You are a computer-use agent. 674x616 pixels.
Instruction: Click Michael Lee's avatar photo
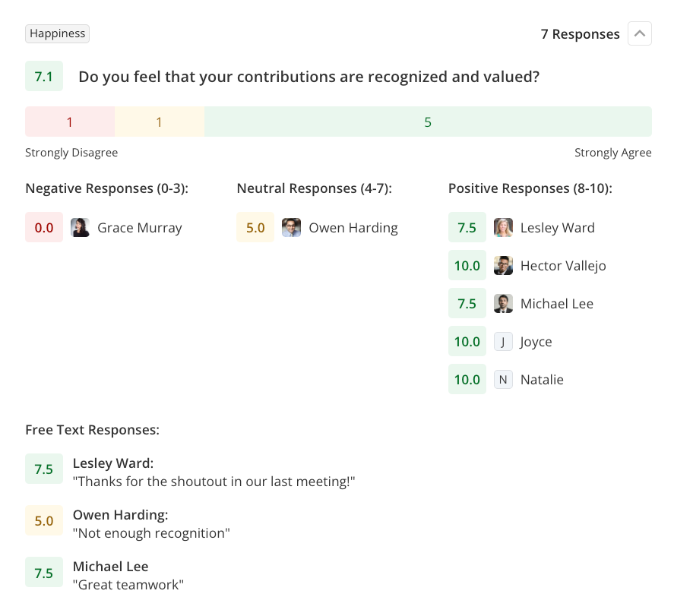(503, 304)
